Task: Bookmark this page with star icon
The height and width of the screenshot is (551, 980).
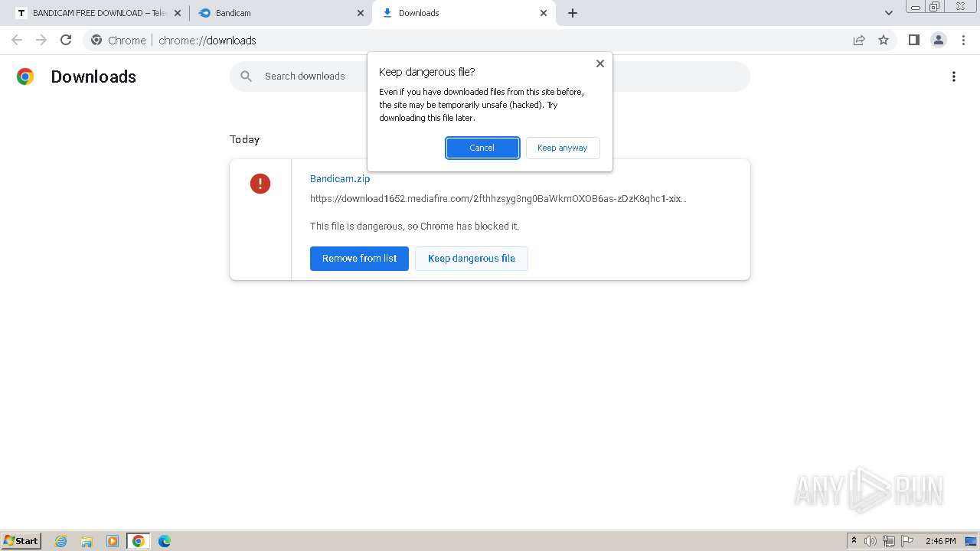Action: coord(884,40)
